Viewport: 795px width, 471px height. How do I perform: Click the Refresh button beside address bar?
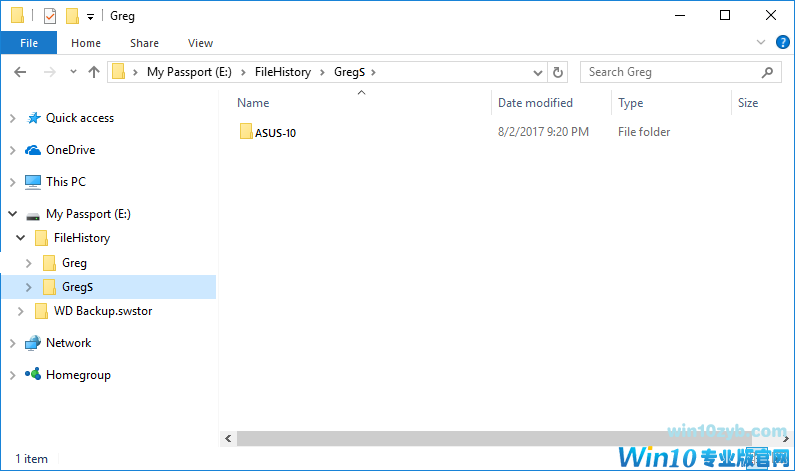(558, 72)
